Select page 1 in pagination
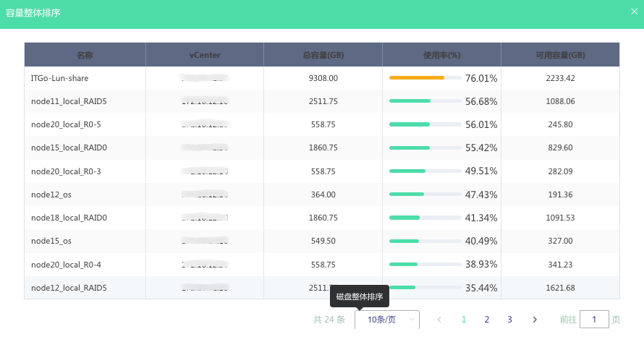This screenshot has width=644, height=342. pyautogui.click(x=464, y=320)
